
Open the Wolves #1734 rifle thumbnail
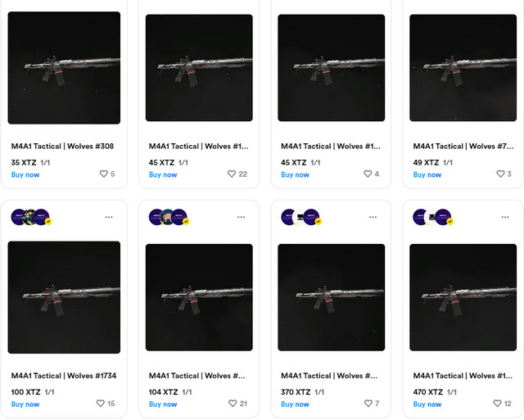tap(64, 297)
